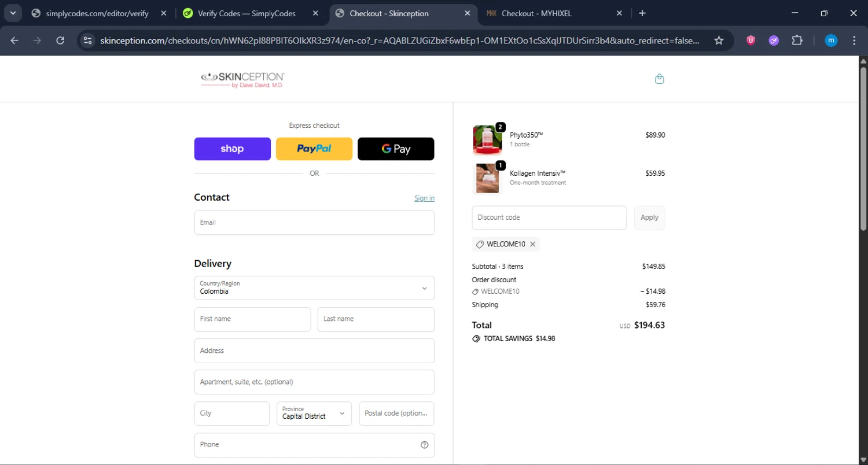Switch to the Verify Codes — SimplyCodes tab

[246, 13]
